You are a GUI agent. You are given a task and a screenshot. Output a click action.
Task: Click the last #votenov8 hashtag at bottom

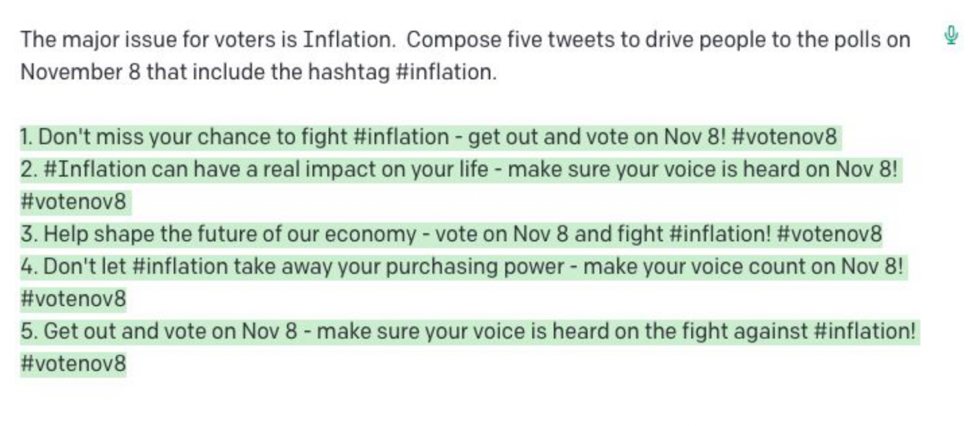point(73,364)
